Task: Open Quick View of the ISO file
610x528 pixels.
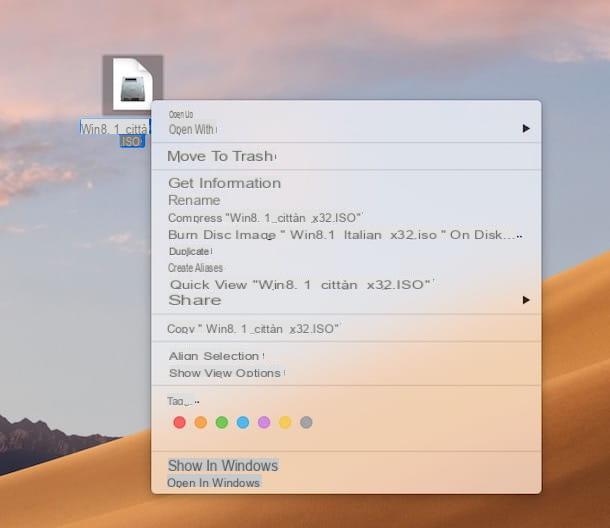Action: [x=302, y=284]
